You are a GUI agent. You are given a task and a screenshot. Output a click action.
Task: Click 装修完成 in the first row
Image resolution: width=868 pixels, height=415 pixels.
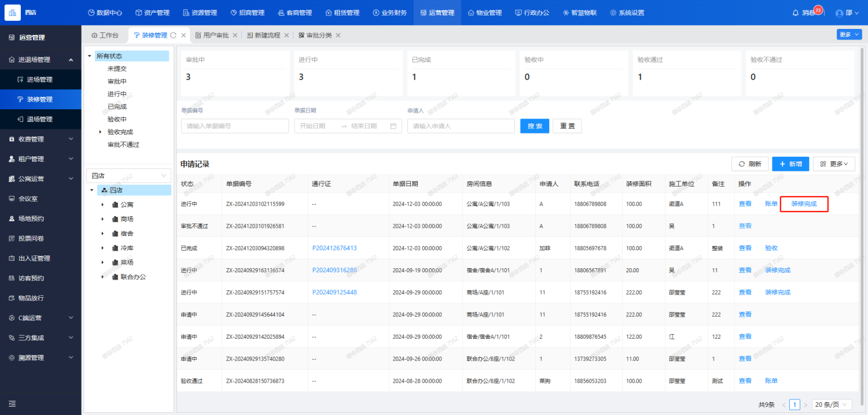tap(804, 204)
